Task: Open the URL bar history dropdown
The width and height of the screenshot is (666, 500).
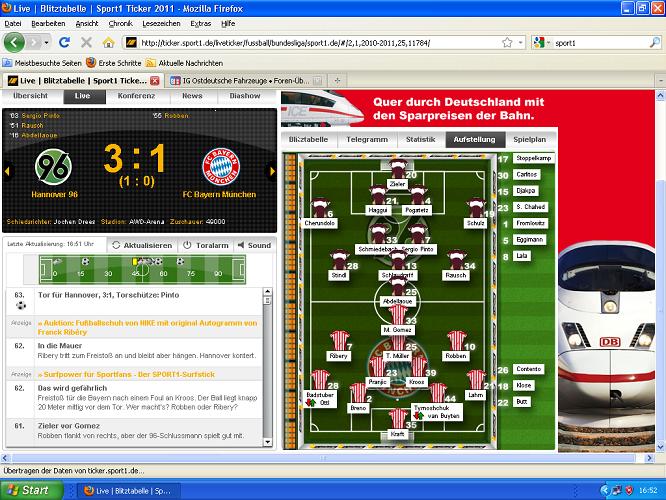Action: click(520, 42)
